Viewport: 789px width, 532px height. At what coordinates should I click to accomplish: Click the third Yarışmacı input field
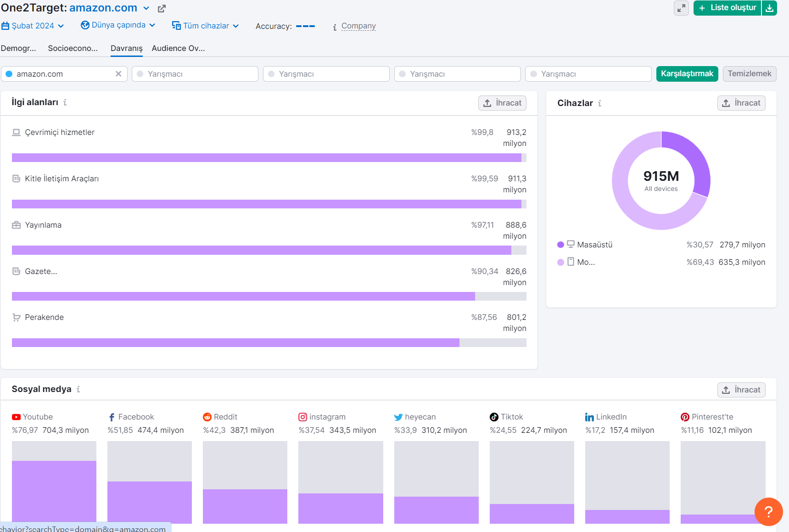click(x=458, y=74)
